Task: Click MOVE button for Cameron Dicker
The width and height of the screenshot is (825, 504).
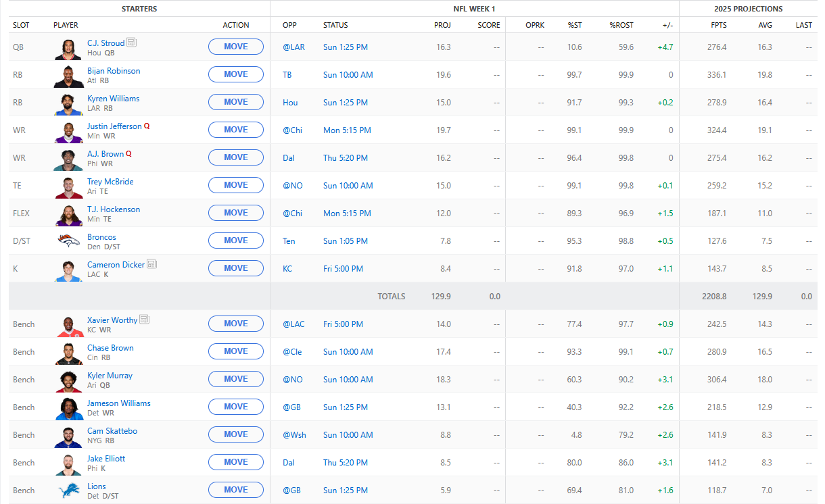Action: pos(236,268)
